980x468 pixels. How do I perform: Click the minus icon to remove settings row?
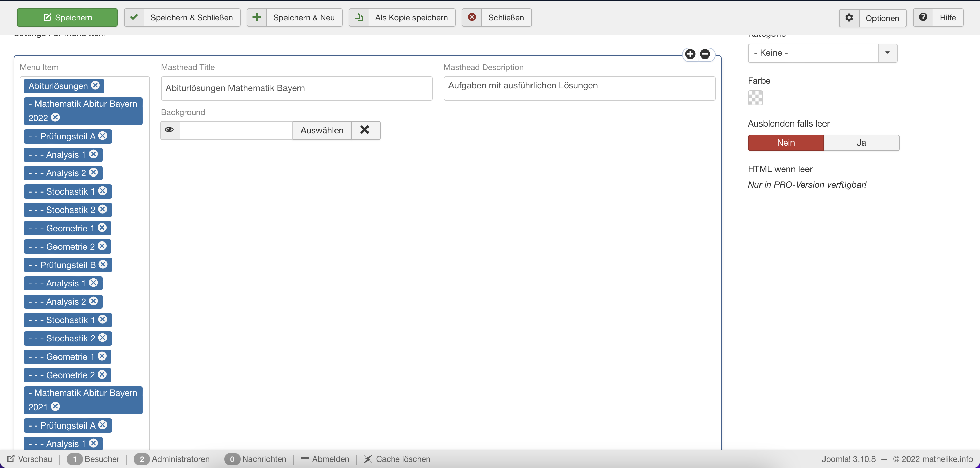705,54
